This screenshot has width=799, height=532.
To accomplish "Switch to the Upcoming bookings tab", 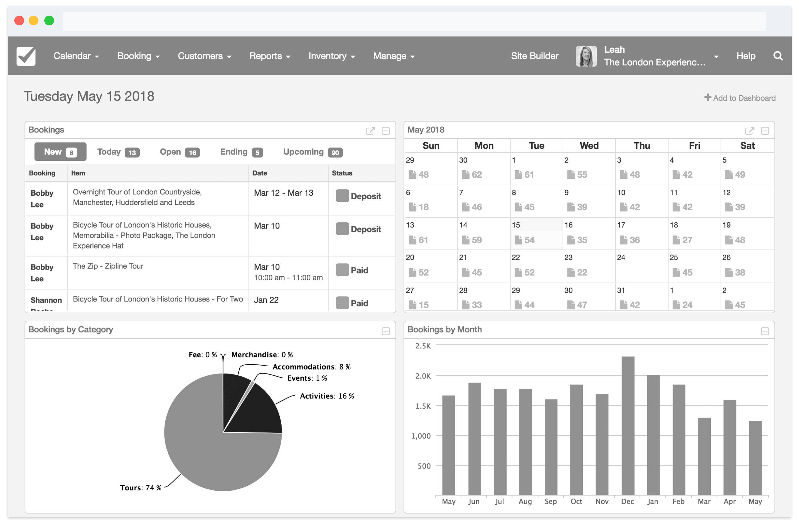I will coord(313,152).
